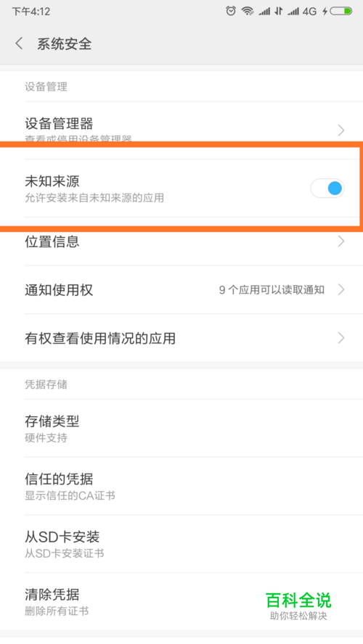
Task: Tap the Wi-Fi status bar icon
Action: click(248, 11)
